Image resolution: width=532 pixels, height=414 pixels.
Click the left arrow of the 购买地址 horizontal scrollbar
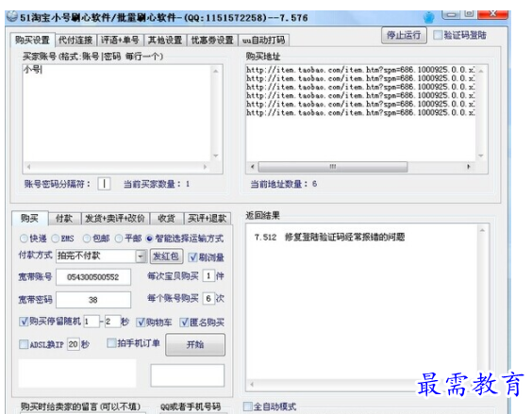tap(252, 167)
